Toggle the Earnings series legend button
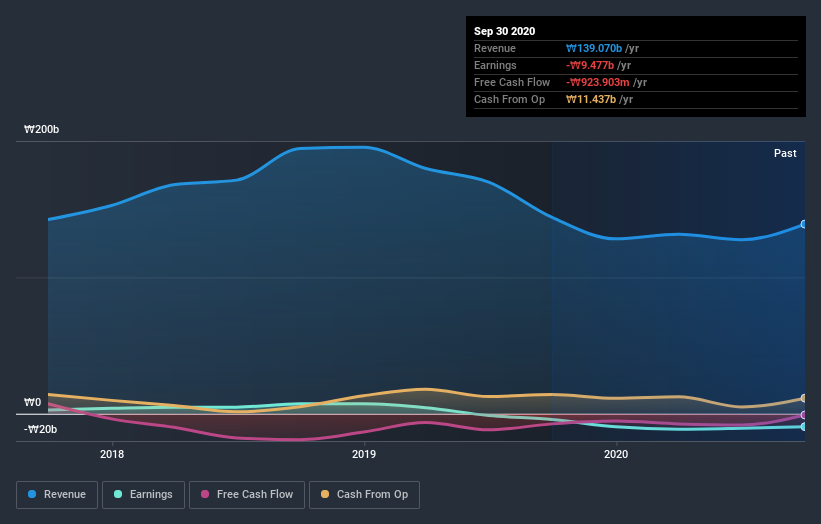821x524 pixels. pyautogui.click(x=143, y=495)
